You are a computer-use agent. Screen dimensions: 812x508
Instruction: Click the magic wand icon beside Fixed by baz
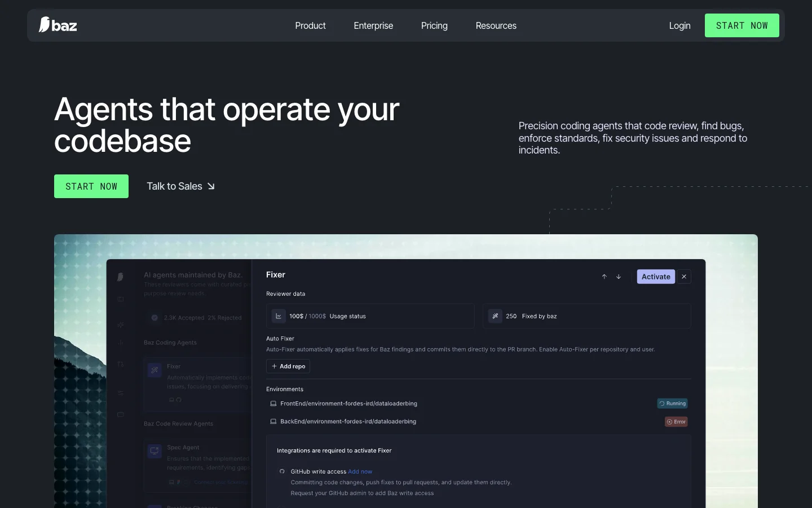pyautogui.click(x=495, y=316)
